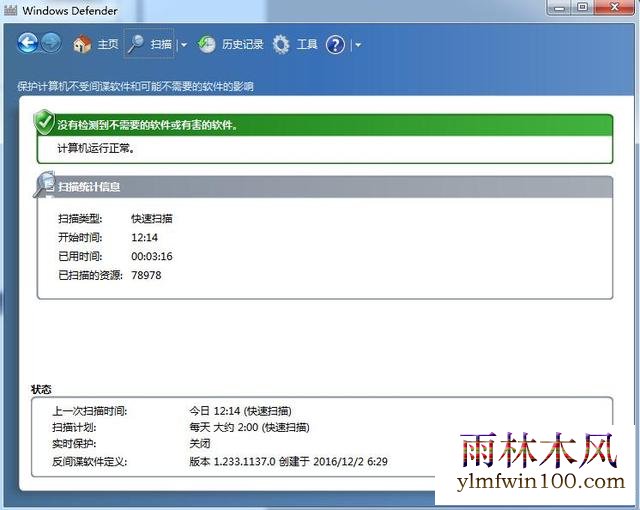Click the Windows Defender title bar icon
Viewport: 640px width, 510px height.
10,10
